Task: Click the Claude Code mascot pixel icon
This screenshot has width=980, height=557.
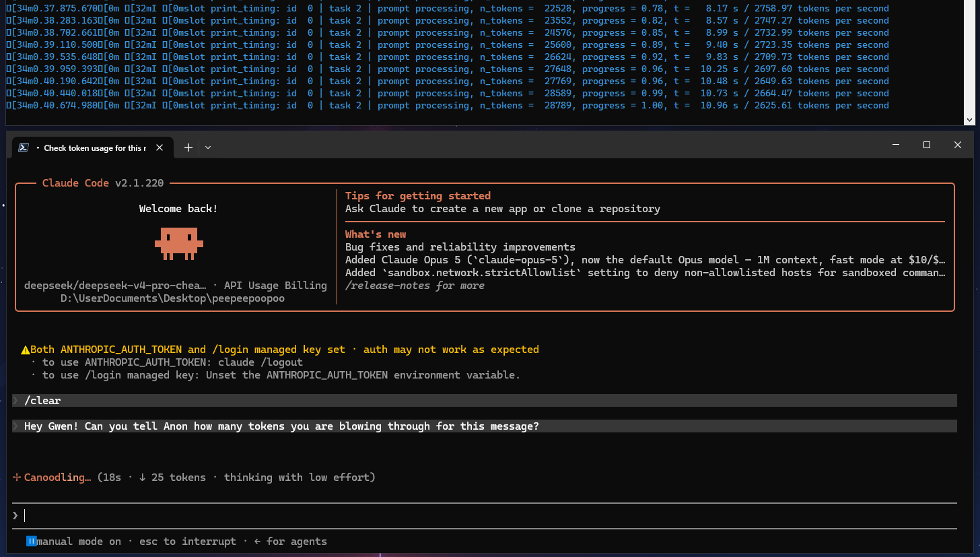Action: click(178, 244)
